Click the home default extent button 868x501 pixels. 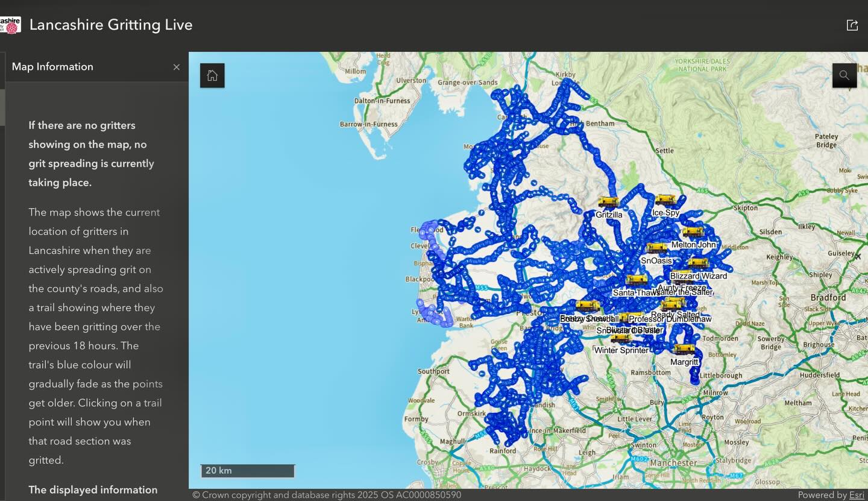click(x=212, y=75)
